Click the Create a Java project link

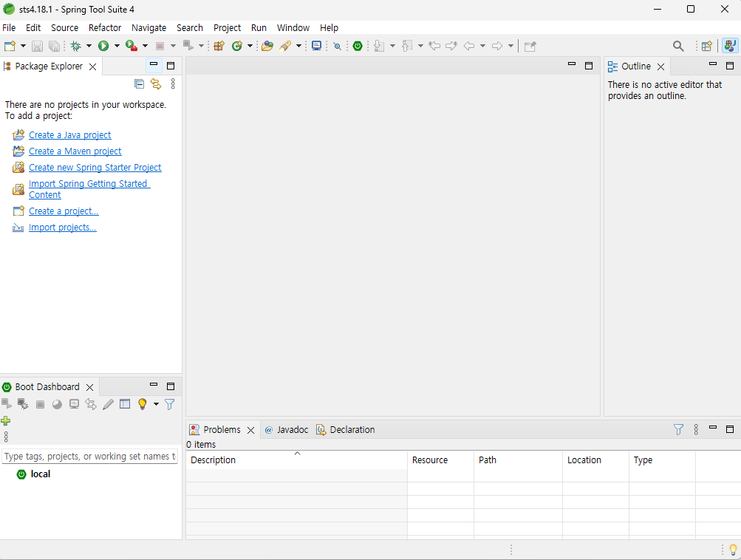point(70,135)
